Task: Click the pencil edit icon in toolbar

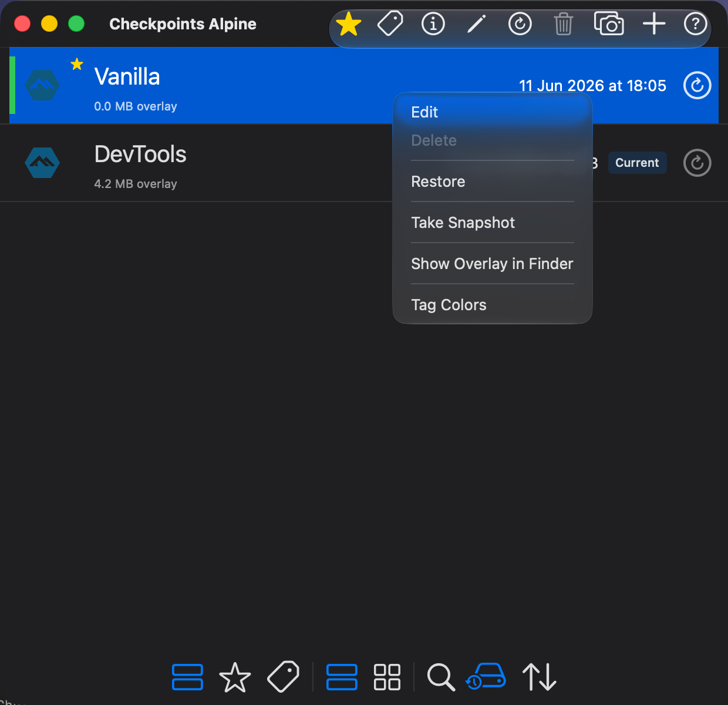Action: [476, 24]
